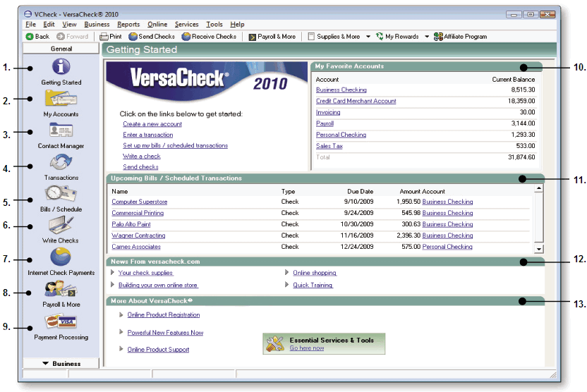Click triangle beside Building your own online store
This screenshot has width=587, height=392.
click(x=112, y=285)
